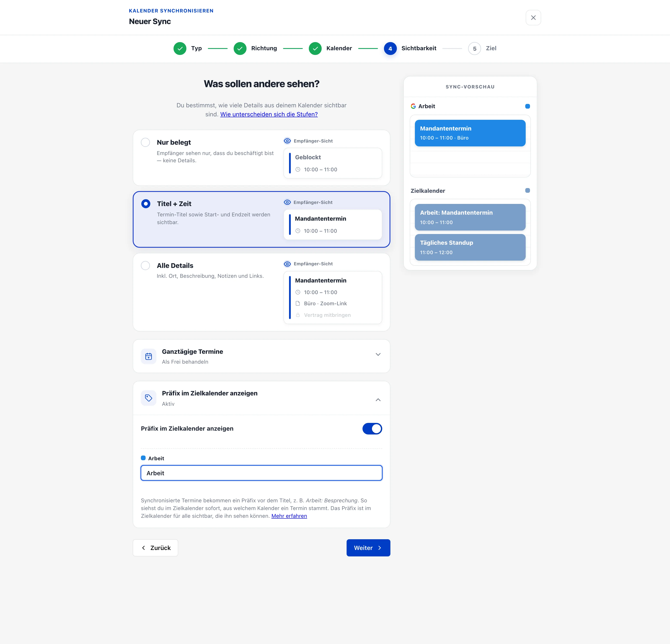670x644 pixels.
Task: Click blue swatch next to Arbeit prefix label
Action: point(143,458)
